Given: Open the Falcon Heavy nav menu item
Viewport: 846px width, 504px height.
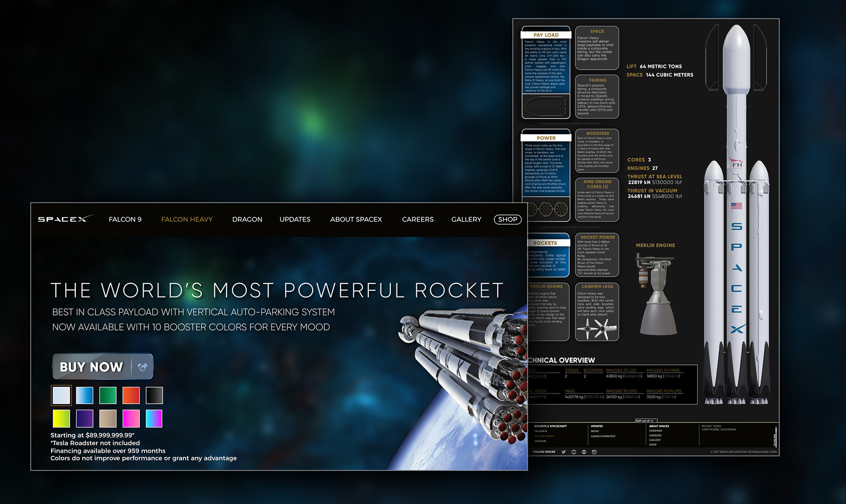Looking at the screenshot, I should (x=187, y=219).
